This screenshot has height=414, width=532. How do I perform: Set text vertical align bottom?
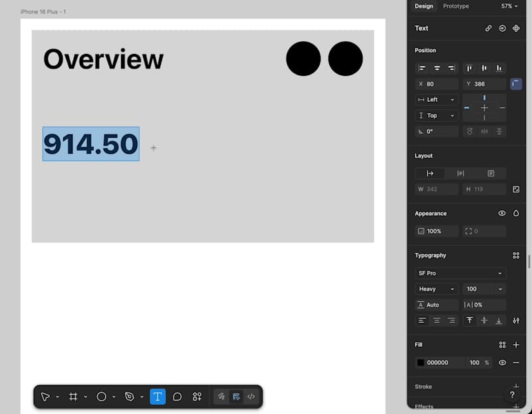click(499, 321)
